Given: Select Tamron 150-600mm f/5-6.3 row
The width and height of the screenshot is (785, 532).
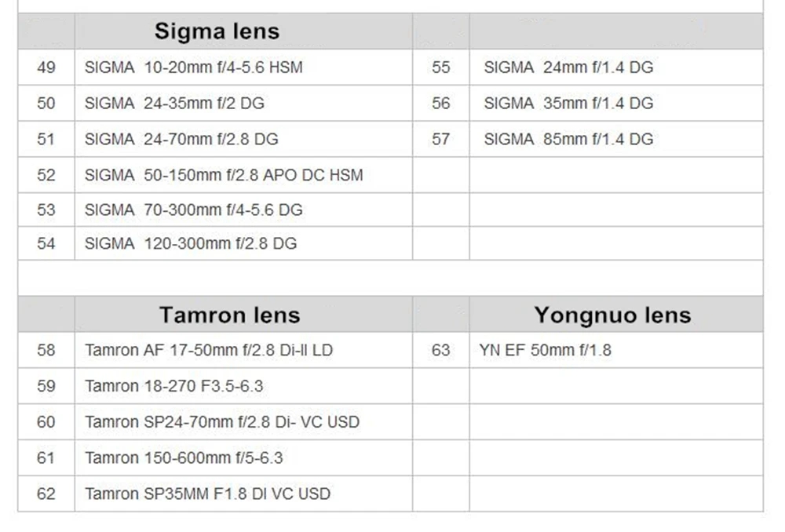Looking at the screenshot, I should pos(184,458).
